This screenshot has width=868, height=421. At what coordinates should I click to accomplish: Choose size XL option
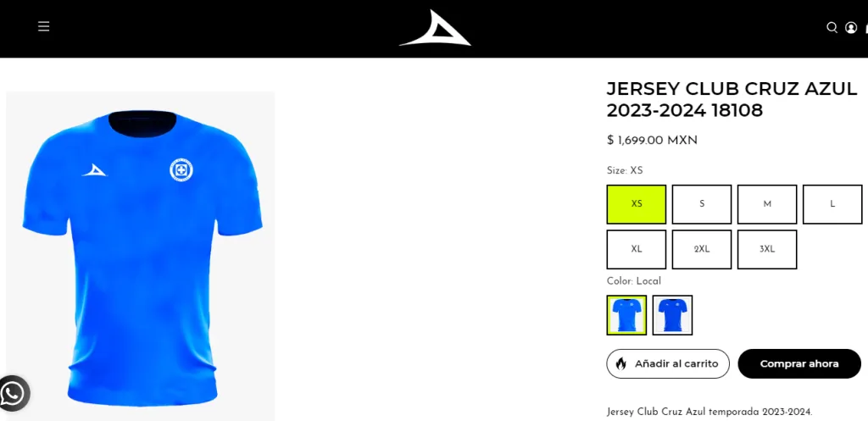pos(637,250)
